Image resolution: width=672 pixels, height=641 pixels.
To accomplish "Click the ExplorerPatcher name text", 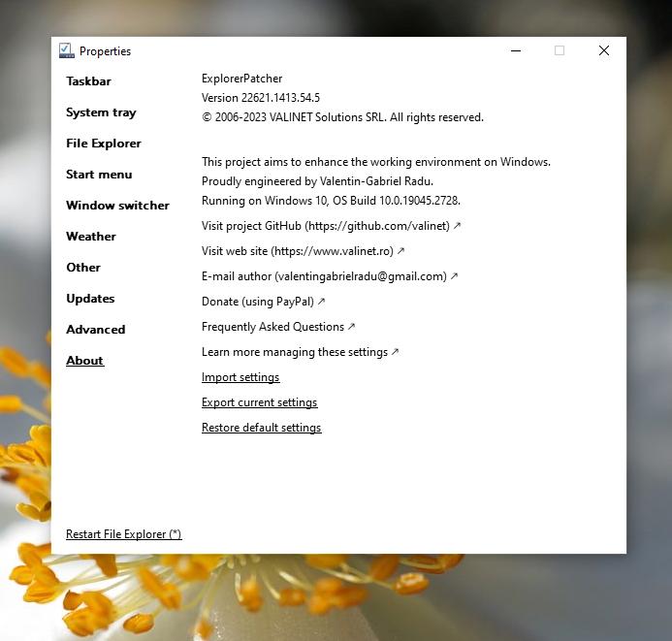I will tap(241, 79).
